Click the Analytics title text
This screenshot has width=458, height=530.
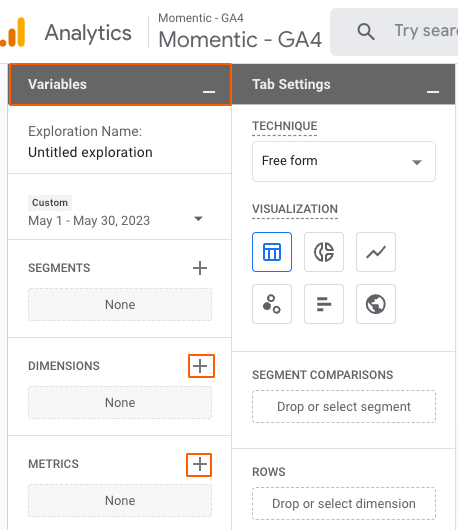[88, 33]
